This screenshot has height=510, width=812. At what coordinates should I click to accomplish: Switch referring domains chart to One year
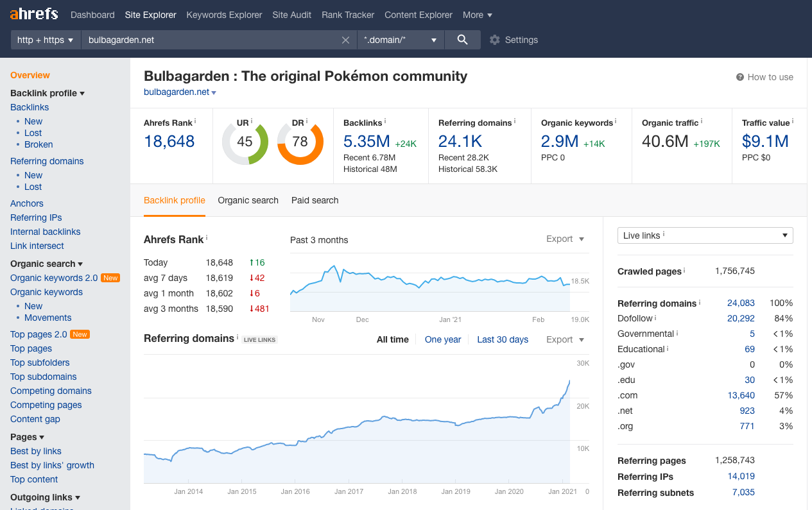click(x=443, y=339)
